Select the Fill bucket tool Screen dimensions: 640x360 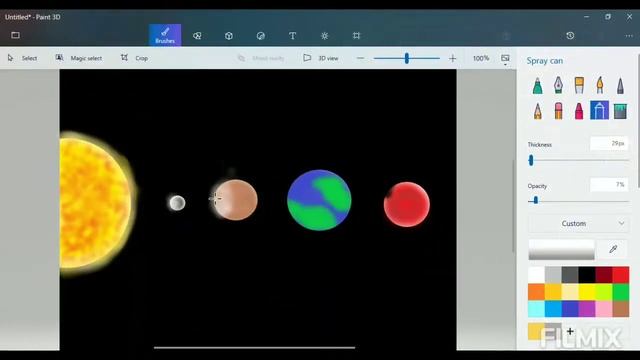pos(620,111)
